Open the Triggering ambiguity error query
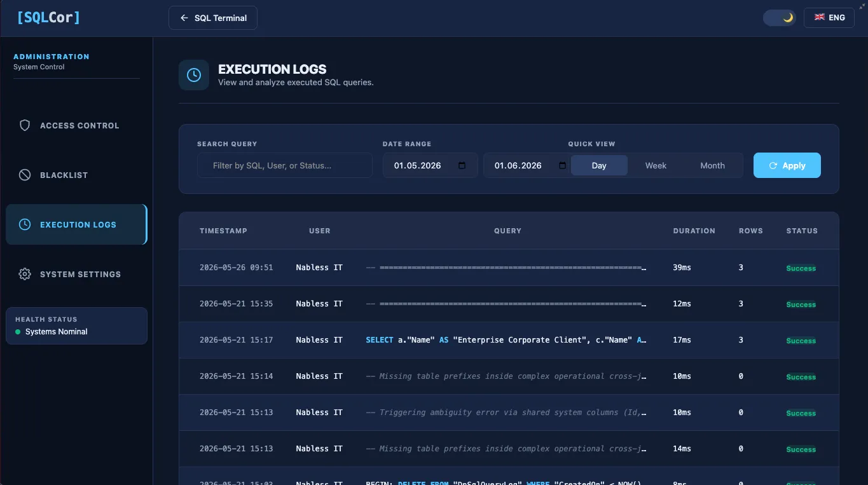The width and height of the screenshot is (868, 485). [x=506, y=413]
